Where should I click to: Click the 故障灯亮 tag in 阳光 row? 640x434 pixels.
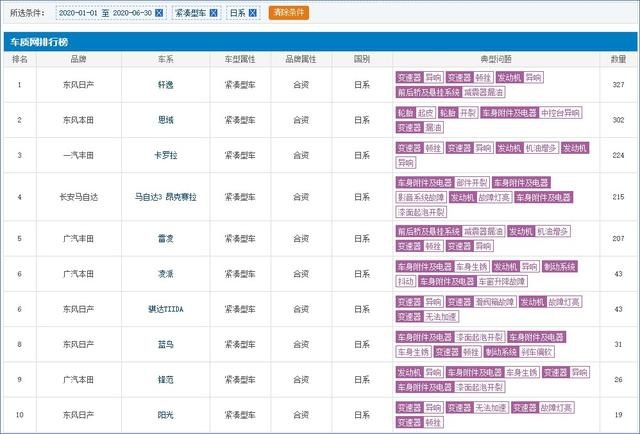click(556, 408)
